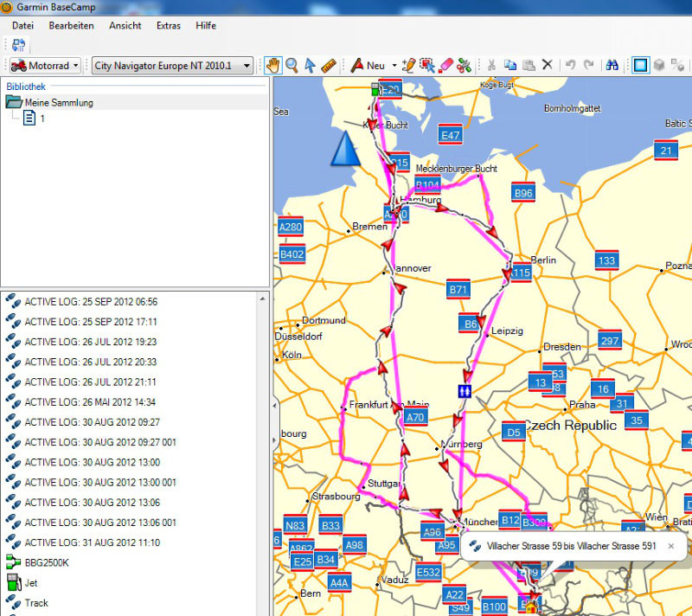Select the arrow Selection tool
Screen dimensions: 692x616
pos(310,66)
